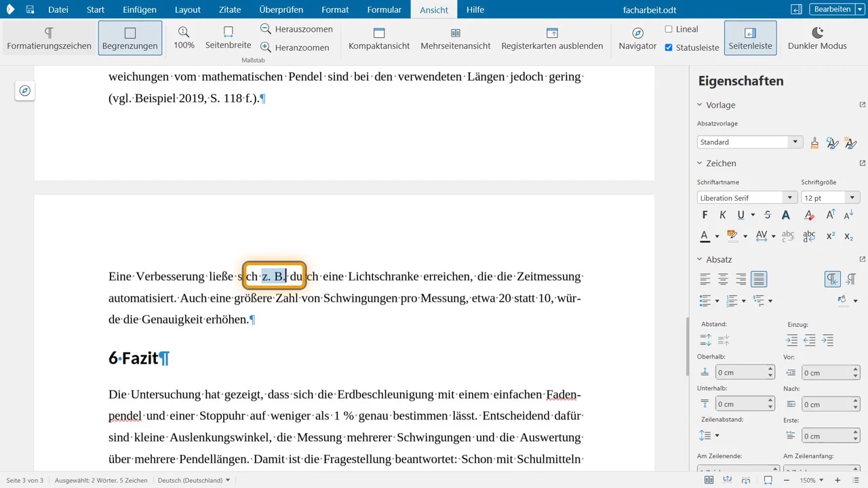
Task: Click the save document icon
Action: [30, 9]
